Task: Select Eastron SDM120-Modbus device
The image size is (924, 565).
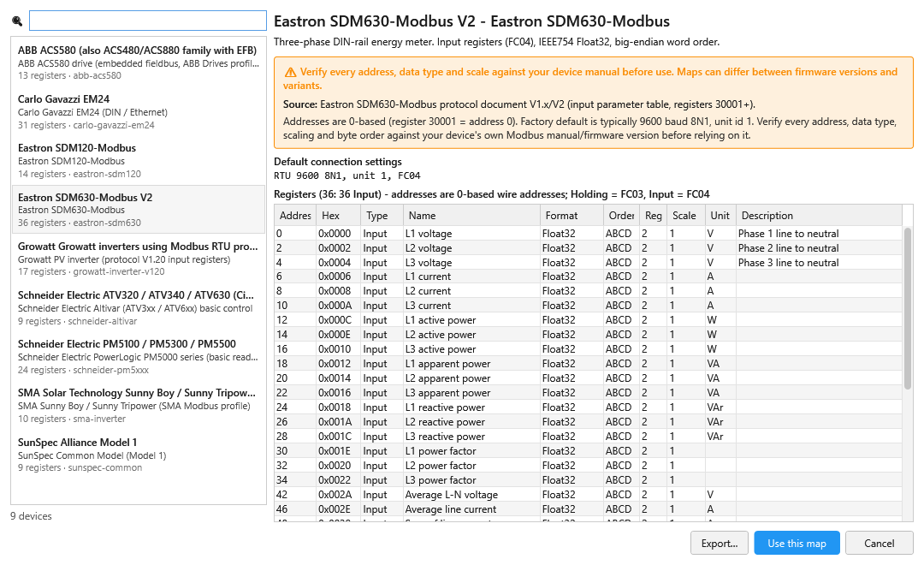Action: [x=139, y=160]
